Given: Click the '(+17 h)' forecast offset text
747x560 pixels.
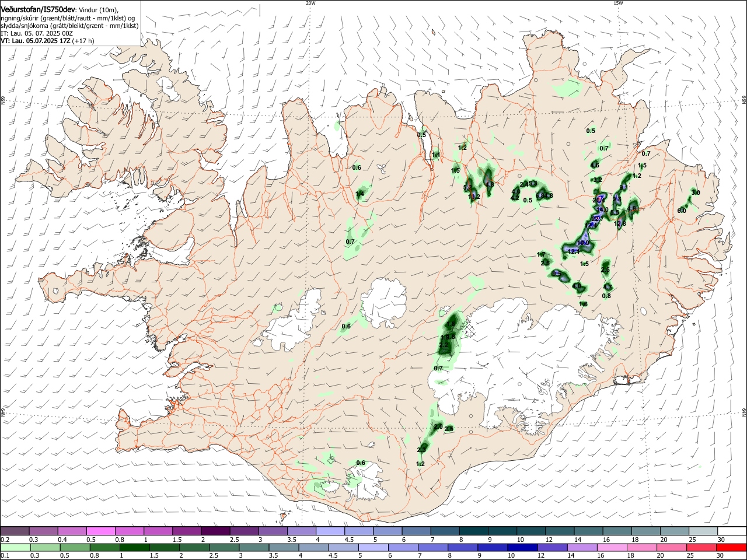Looking at the screenshot, I should [83, 41].
